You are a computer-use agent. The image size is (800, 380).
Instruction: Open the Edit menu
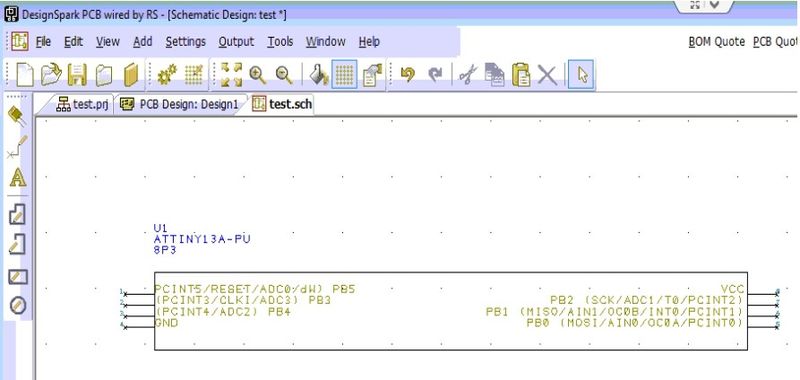[73, 42]
